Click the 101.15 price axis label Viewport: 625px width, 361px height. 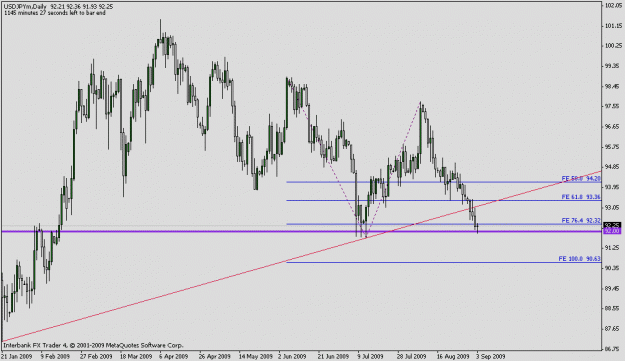pos(613,26)
